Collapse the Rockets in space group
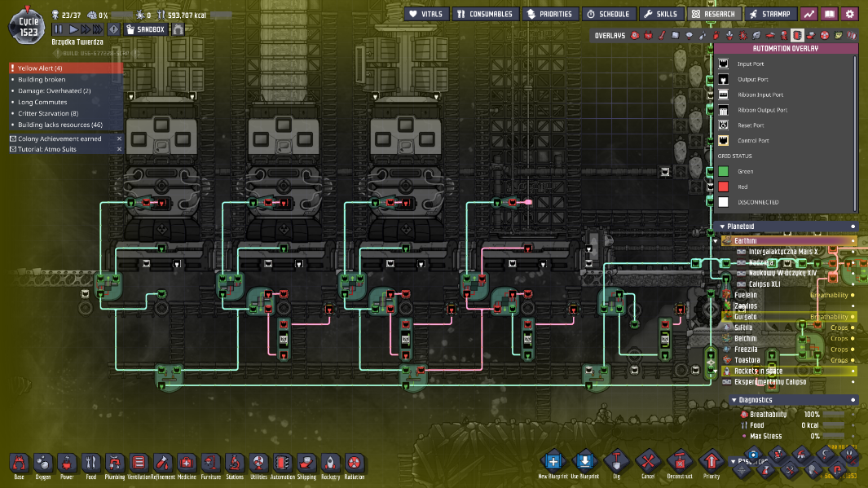868x488 pixels. coord(716,371)
